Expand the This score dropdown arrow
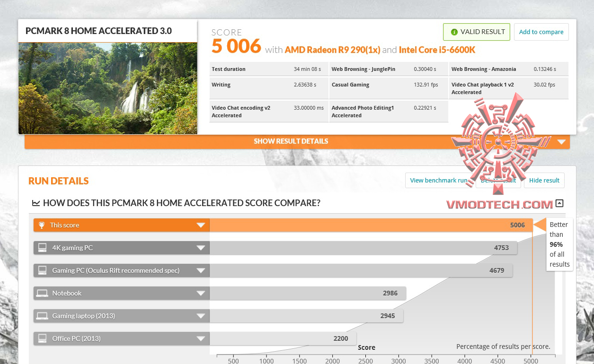Viewport: 594px width, 364px height. (201, 225)
